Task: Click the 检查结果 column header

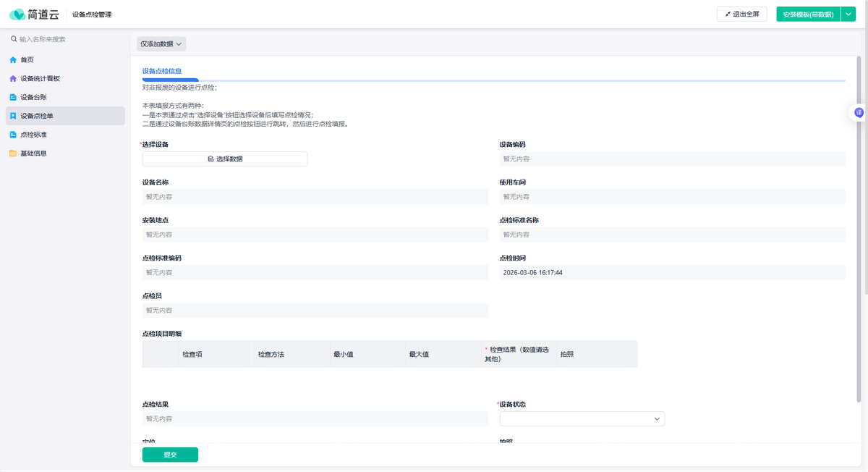Action: tap(518, 354)
